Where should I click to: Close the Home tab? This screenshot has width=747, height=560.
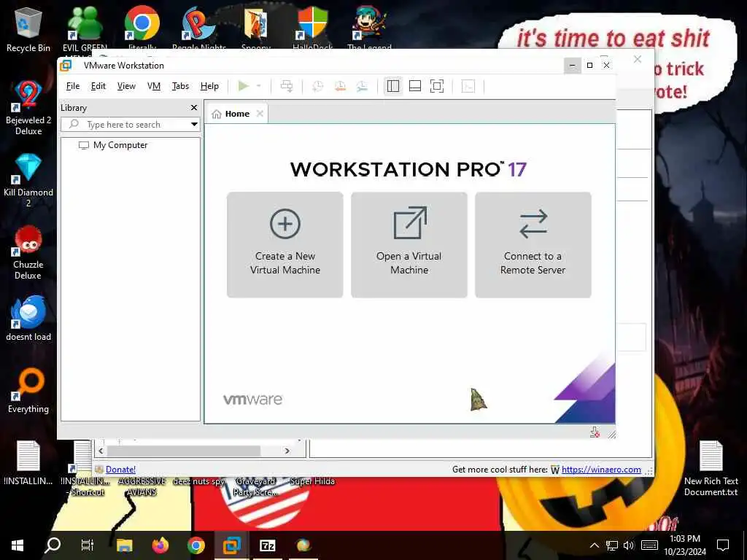(260, 113)
